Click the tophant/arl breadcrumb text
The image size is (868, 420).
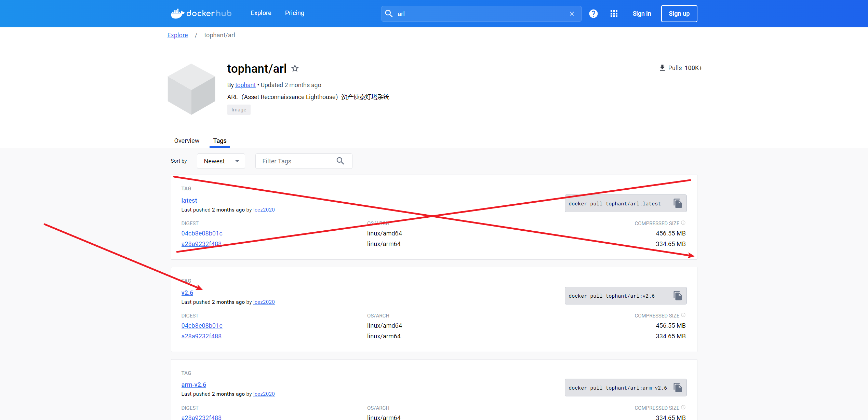[x=220, y=35]
